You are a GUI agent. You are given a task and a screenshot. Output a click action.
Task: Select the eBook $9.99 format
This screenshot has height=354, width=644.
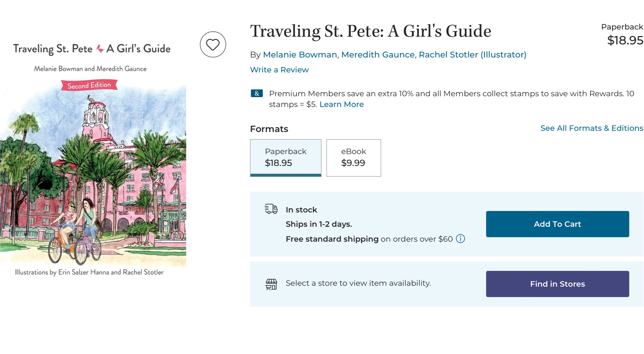[354, 158]
